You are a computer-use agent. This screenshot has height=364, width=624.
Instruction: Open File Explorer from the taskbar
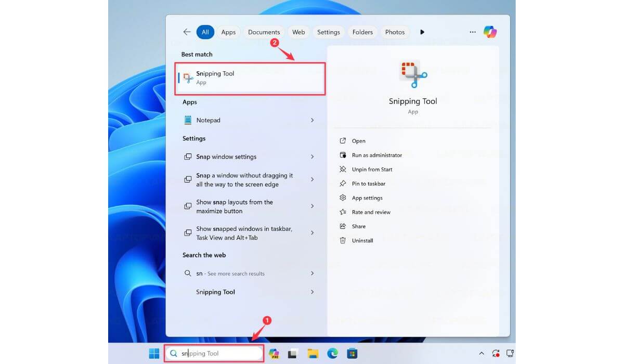click(313, 354)
